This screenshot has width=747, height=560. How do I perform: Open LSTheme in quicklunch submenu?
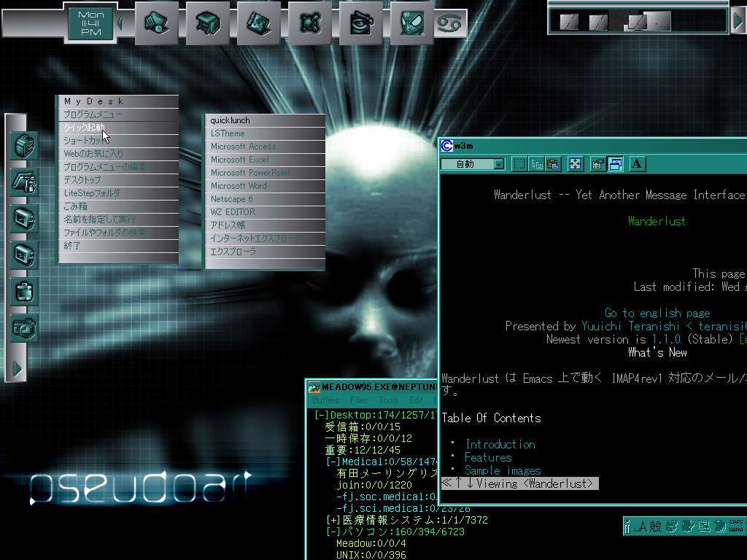[x=266, y=133]
